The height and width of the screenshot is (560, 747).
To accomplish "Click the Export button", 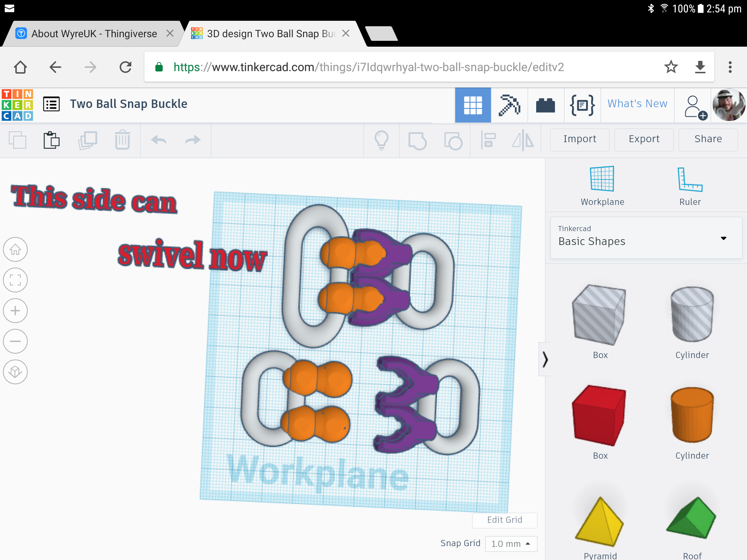I will [644, 139].
